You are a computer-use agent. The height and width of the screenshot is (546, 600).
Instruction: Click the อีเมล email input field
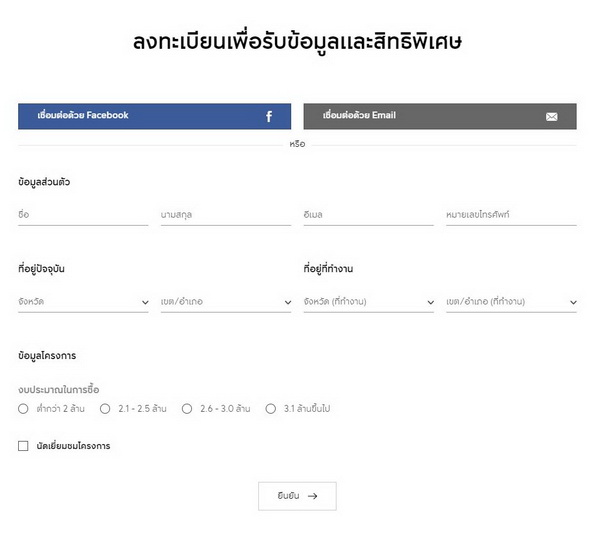tap(368, 214)
